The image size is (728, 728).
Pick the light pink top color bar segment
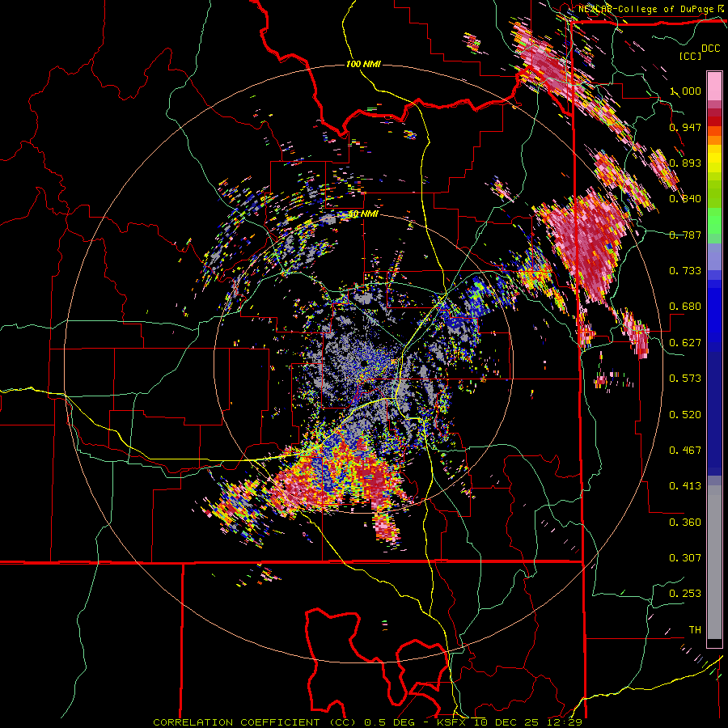coord(714,86)
